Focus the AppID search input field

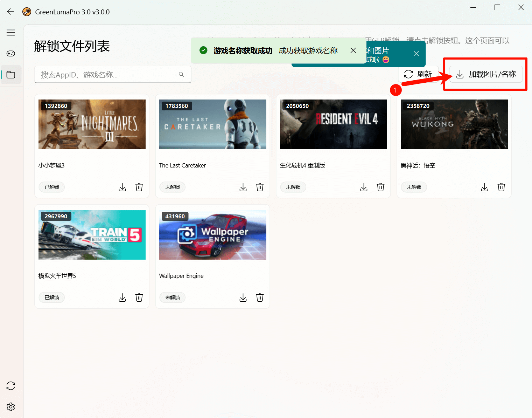click(x=108, y=75)
